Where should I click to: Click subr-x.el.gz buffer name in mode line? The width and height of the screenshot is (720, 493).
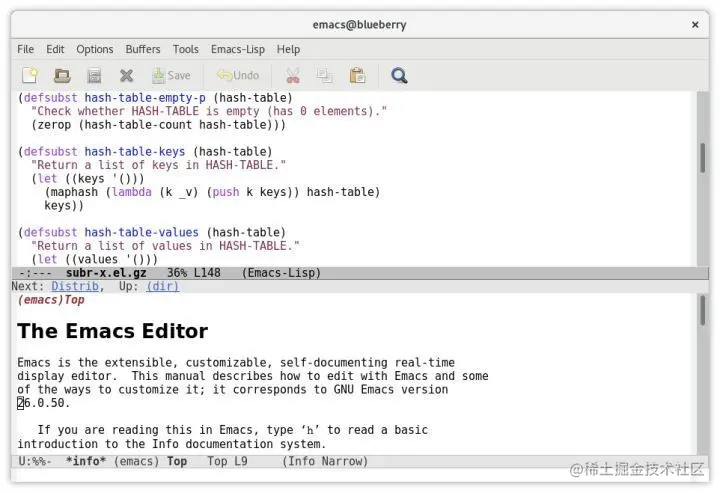click(x=106, y=273)
